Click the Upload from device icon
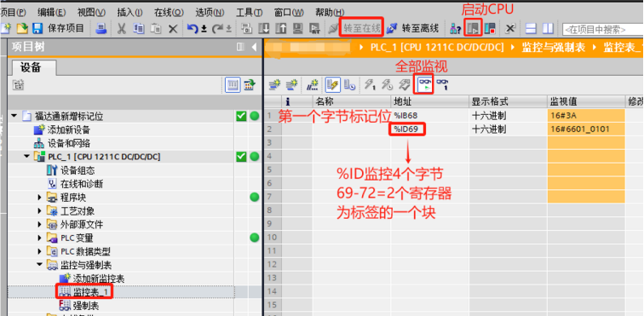644x316 pixels. [x=281, y=28]
